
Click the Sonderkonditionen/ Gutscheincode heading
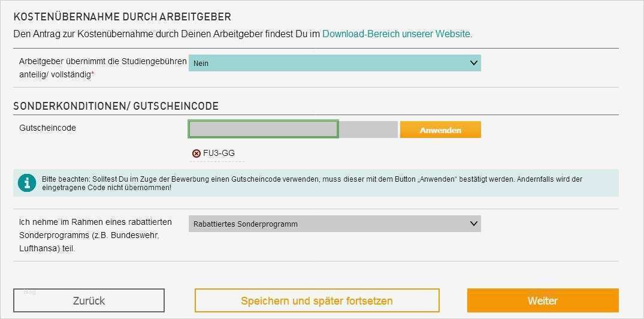click(116, 106)
